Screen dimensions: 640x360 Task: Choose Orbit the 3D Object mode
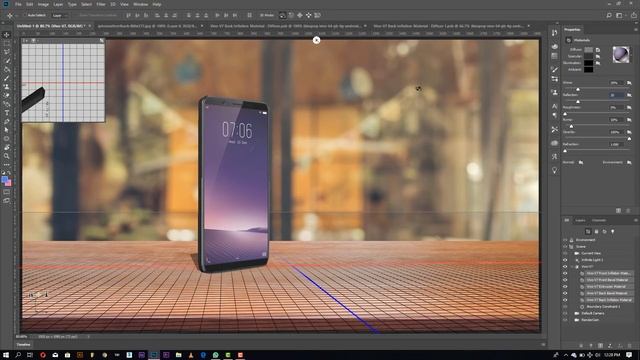(282, 16)
